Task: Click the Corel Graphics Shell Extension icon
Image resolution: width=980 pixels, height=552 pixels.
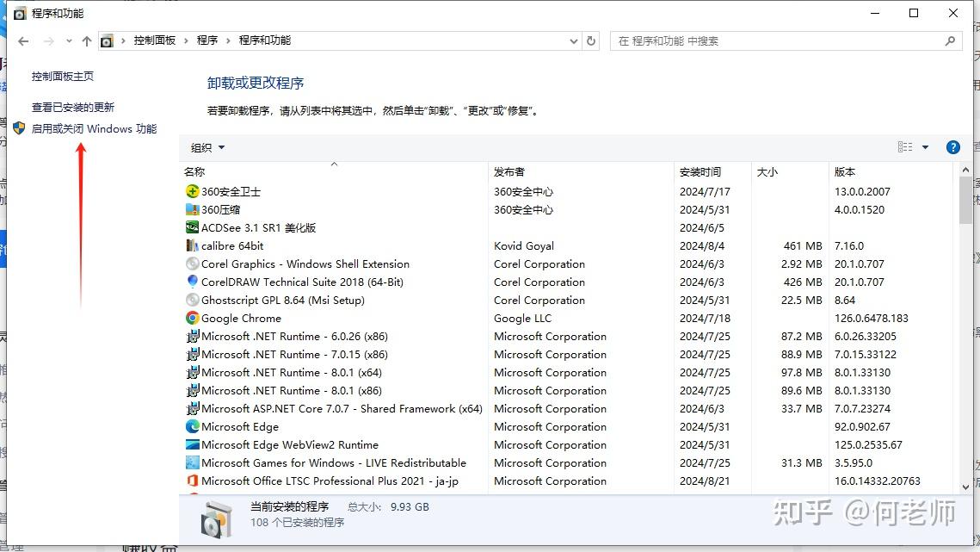Action: coord(193,264)
